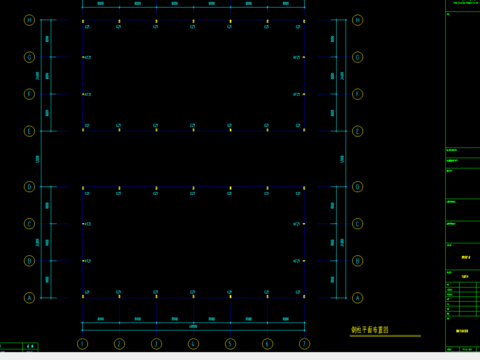Pick the yellow underline beneath the drawing title
This screenshot has width=480, height=360.
click(385, 336)
